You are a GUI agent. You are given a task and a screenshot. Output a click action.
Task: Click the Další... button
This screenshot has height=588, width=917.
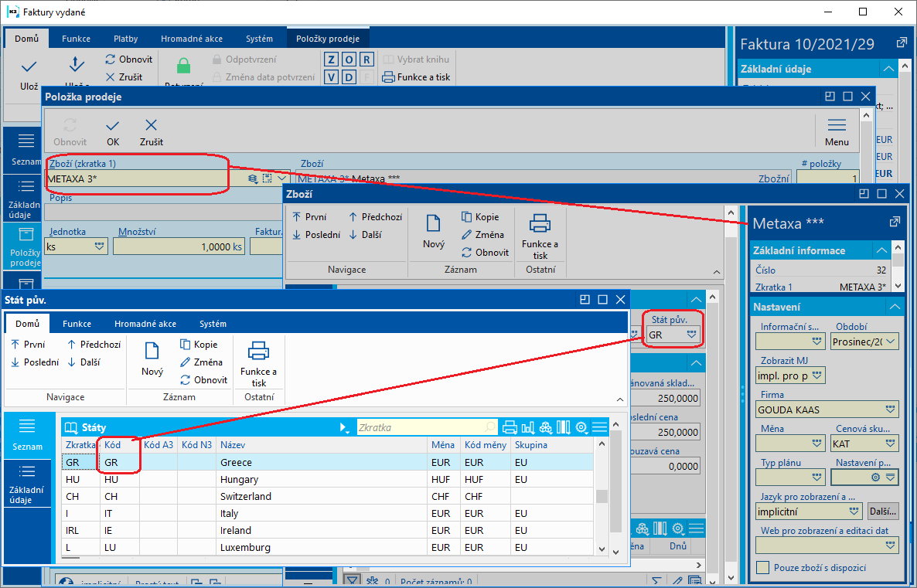(x=882, y=512)
